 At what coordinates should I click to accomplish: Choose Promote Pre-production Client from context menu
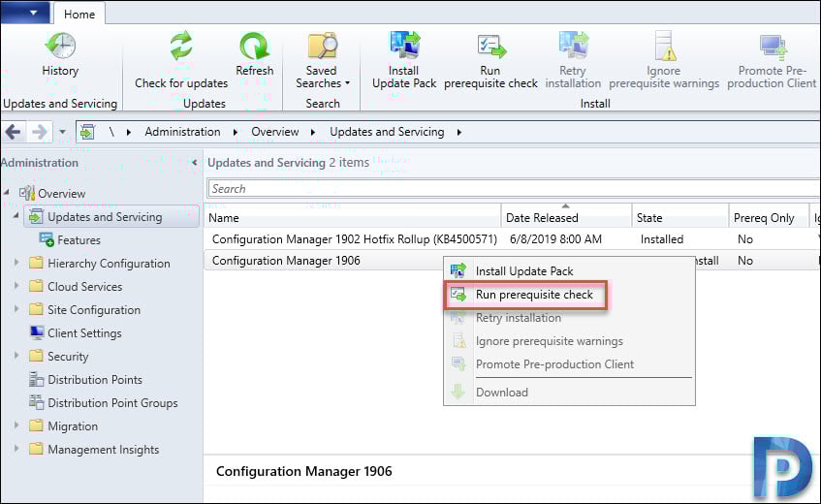coord(569,364)
